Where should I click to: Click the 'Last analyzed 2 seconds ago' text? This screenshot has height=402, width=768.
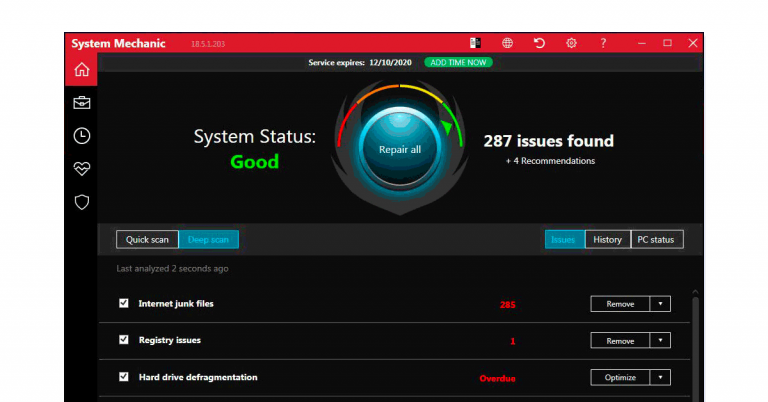[x=172, y=268]
